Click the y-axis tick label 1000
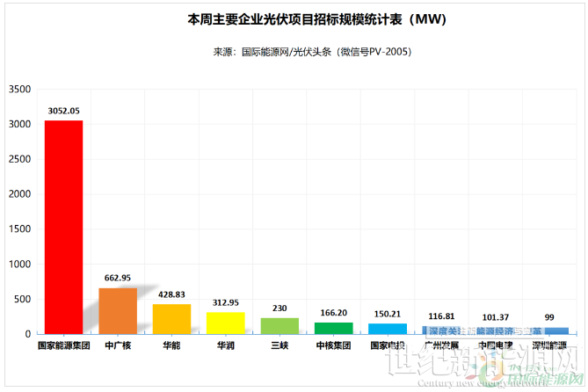Screen dimensions: 588x392 pos(20,264)
